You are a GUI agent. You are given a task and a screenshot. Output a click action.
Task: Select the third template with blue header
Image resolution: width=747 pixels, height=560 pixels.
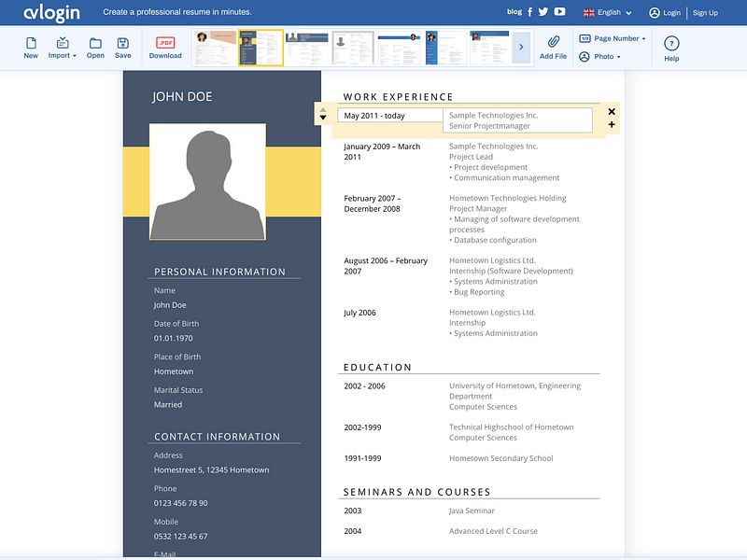click(x=307, y=48)
